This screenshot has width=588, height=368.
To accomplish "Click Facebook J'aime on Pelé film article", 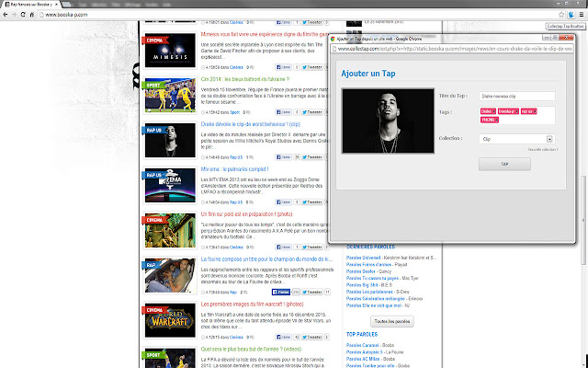I will [x=284, y=247].
